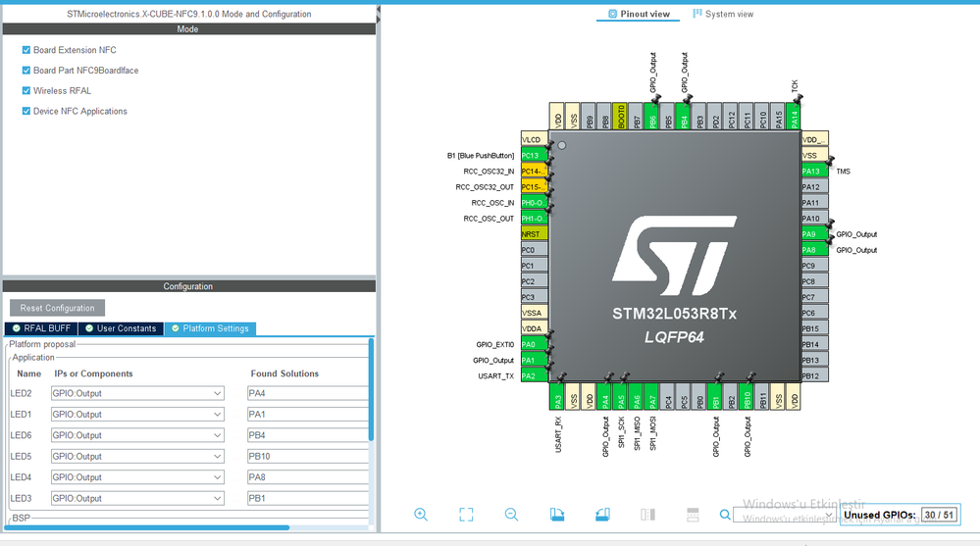Image resolution: width=980 pixels, height=546 pixels.
Task: Switch to the RFAL BUFF tab
Action: click(x=41, y=328)
